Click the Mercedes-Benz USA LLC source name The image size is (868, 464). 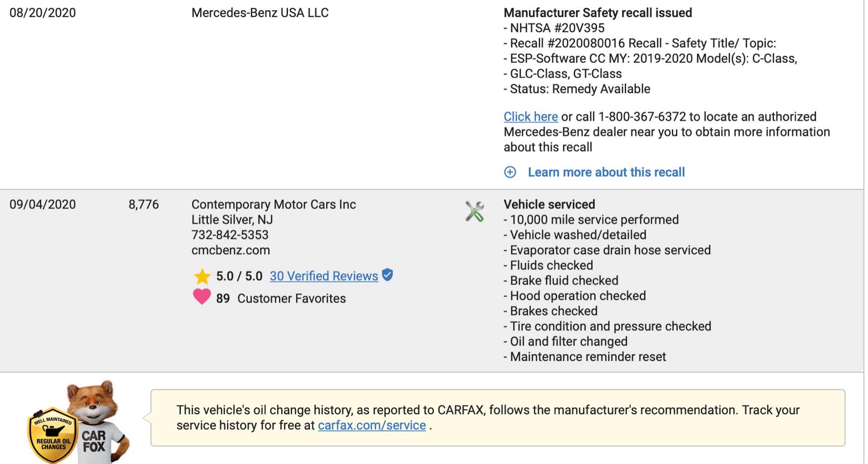(x=260, y=13)
